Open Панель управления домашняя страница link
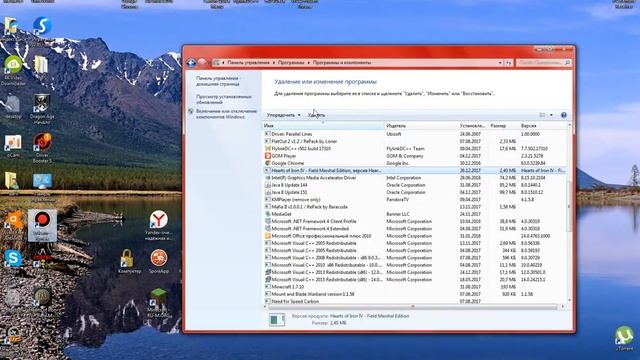The image size is (640, 360). click(x=219, y=81)
